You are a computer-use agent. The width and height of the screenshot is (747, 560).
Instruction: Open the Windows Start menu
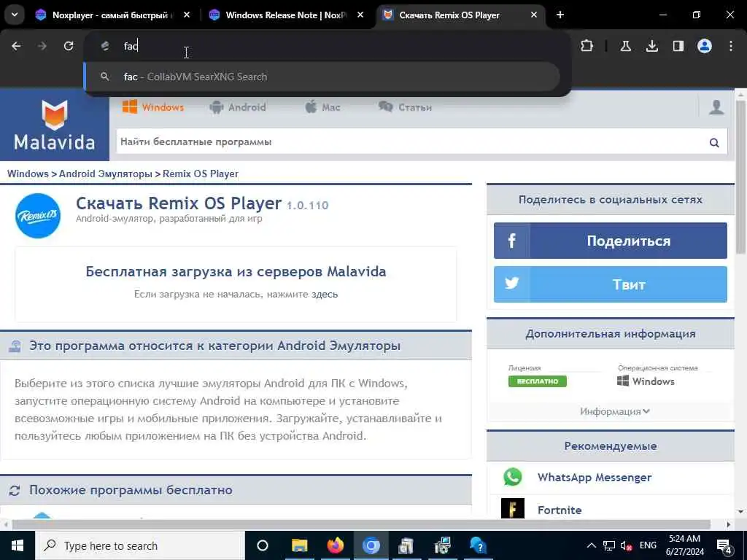pyautogui.click(x=18, y=545)
